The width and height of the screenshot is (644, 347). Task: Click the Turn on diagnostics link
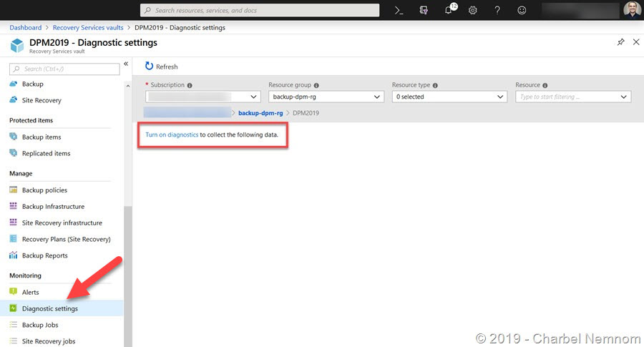coord(172,135)
